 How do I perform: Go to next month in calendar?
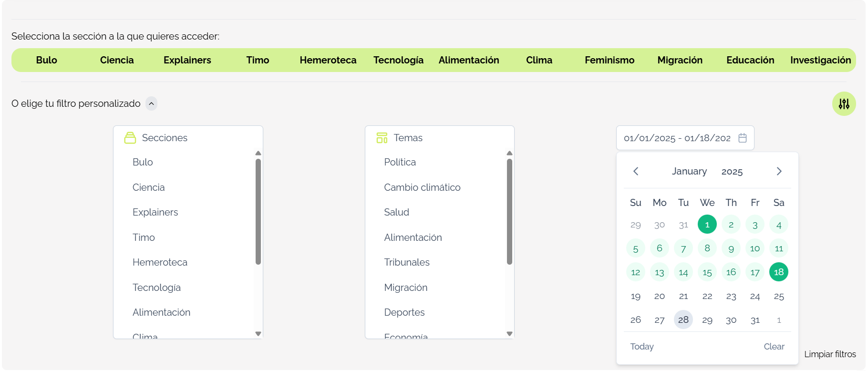(779, 171)
